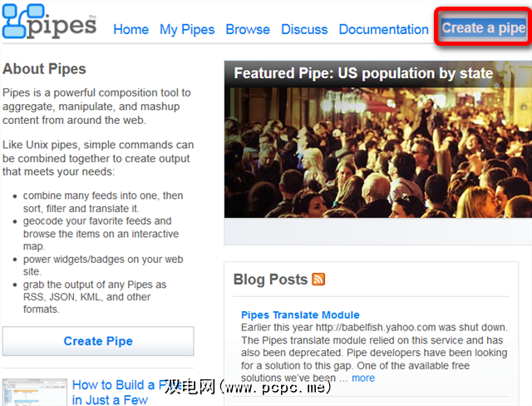Open My Pipes in the navigation
532x406 pixels.
pos(187,29)
